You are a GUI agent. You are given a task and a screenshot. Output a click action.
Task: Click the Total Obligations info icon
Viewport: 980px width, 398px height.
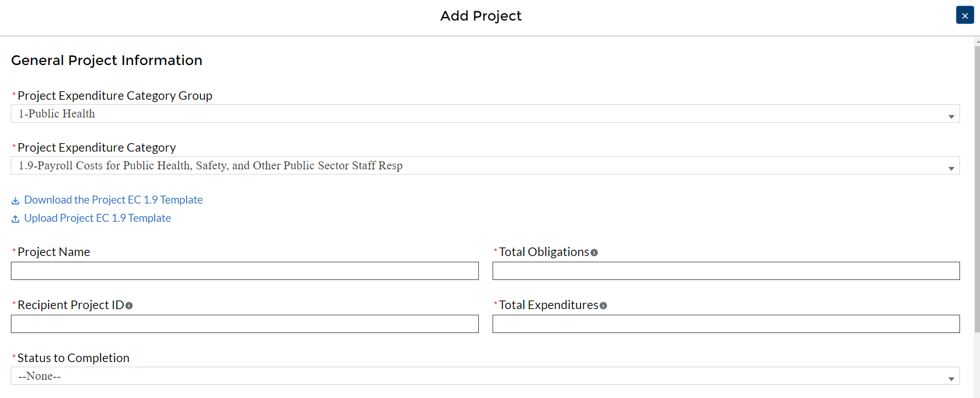pyautogui.click(x=594, y=253)
